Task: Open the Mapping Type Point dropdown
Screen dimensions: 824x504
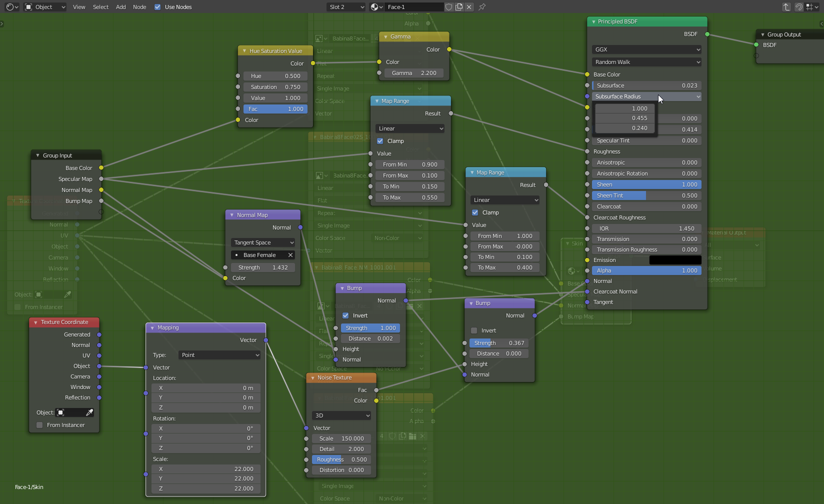Action: coord(219,355)
